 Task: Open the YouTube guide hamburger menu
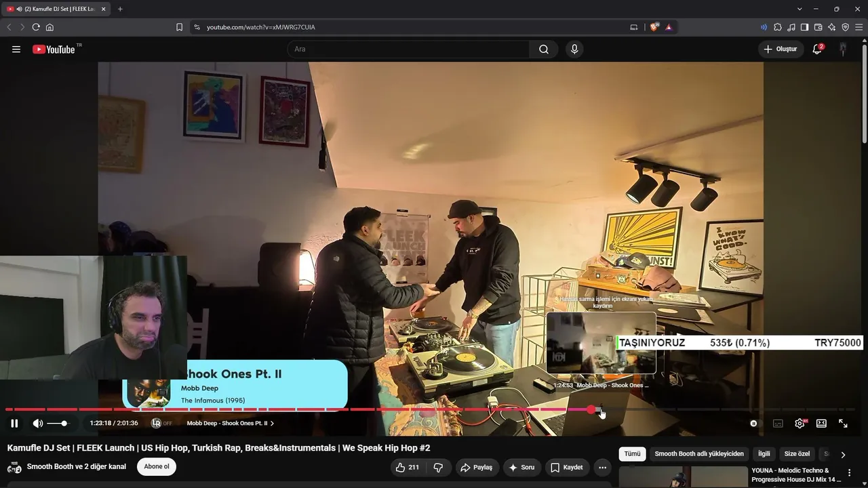pyautogui.click(x=16, y=49)
